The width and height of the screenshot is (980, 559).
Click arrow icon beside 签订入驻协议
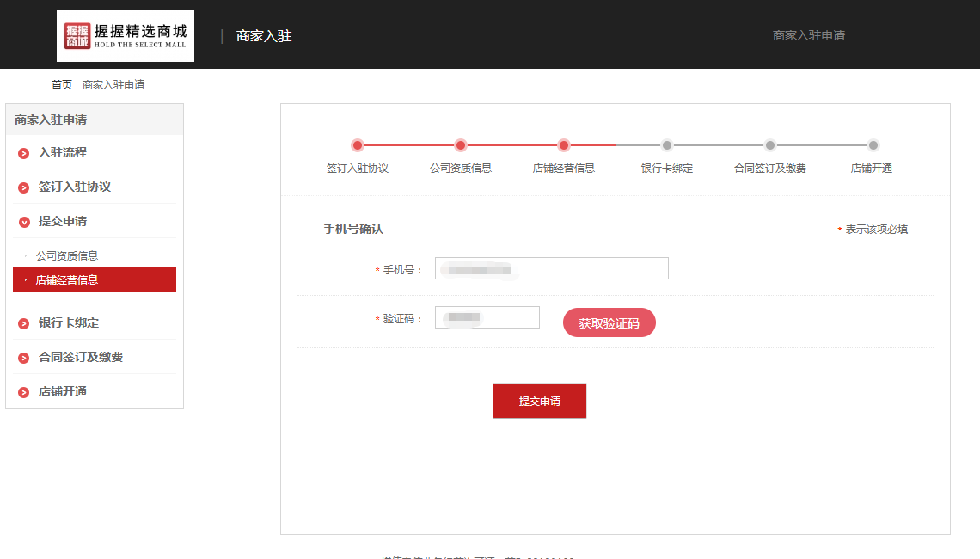coord(24,187)
